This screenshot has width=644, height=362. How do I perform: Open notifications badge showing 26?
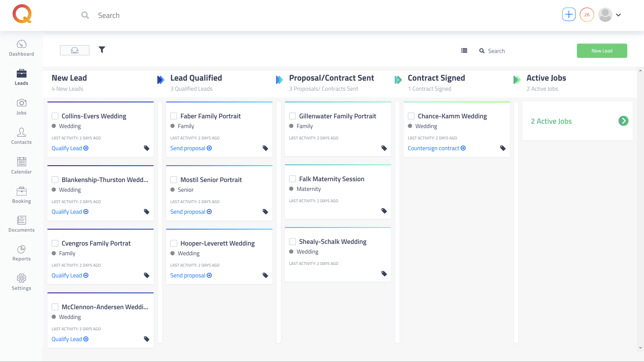click(587, 15)
